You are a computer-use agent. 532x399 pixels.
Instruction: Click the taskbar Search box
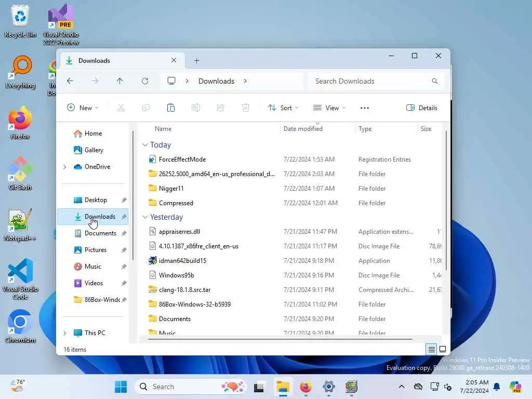click(191, 387)
